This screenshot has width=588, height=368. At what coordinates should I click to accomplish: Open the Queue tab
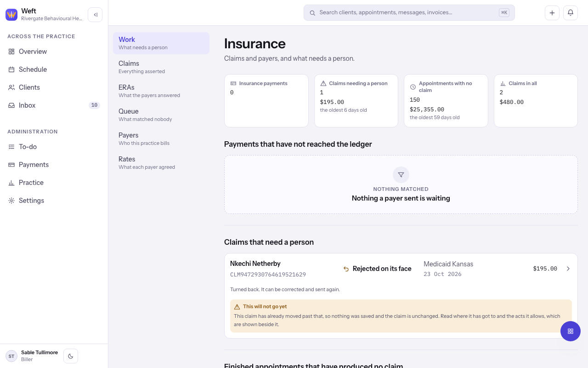pos(161,115)
